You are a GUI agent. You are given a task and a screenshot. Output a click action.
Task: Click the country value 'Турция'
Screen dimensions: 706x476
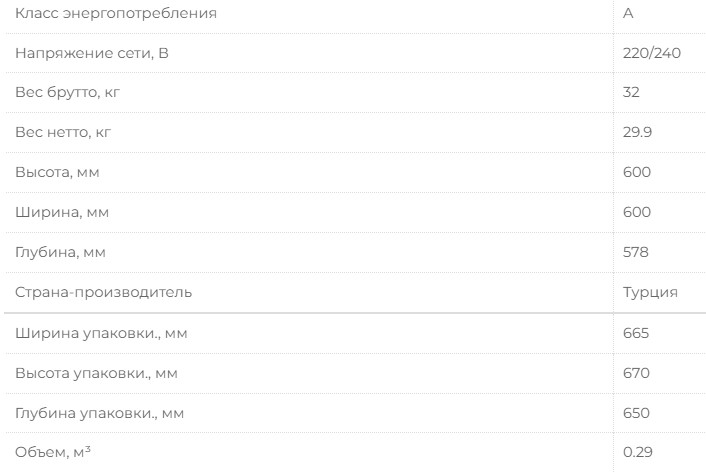pos(650,292)
